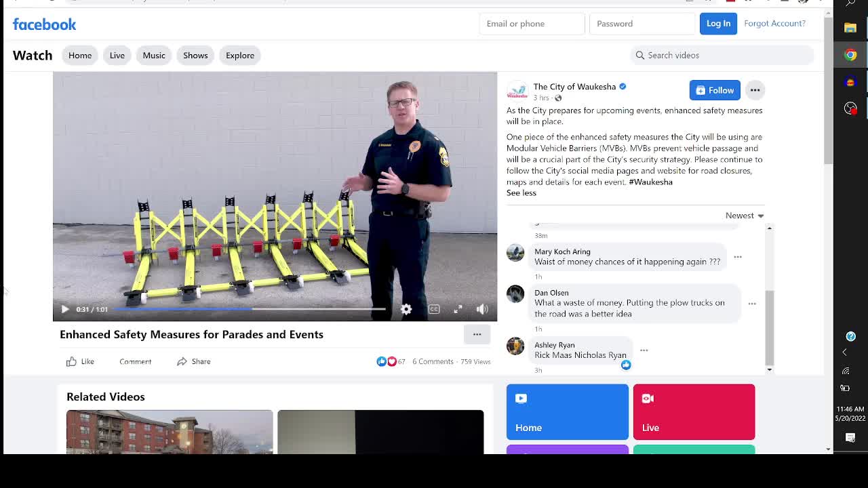This screenshot has height=488, width=868.
Task: Click Mary Koch Aring's name
Action: point(562,251)
